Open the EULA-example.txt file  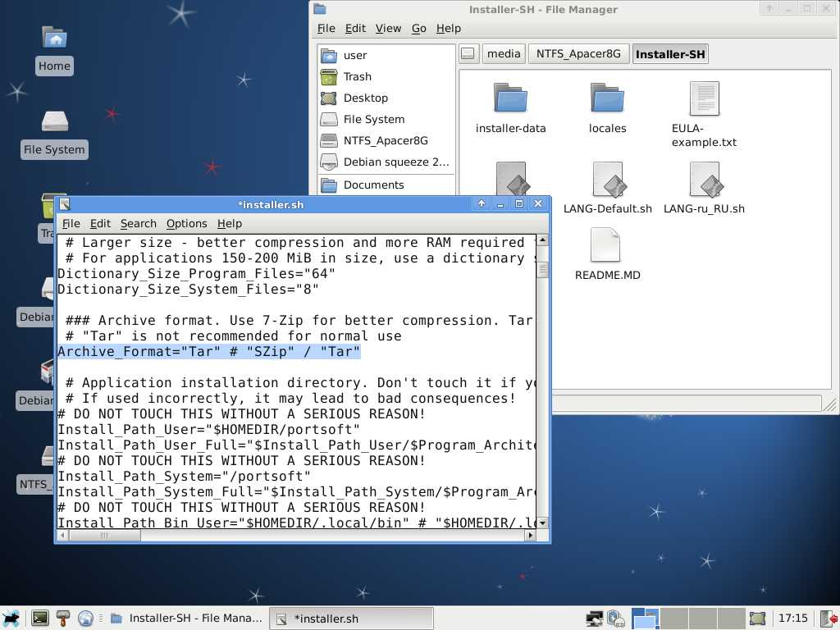click(704, 99)
